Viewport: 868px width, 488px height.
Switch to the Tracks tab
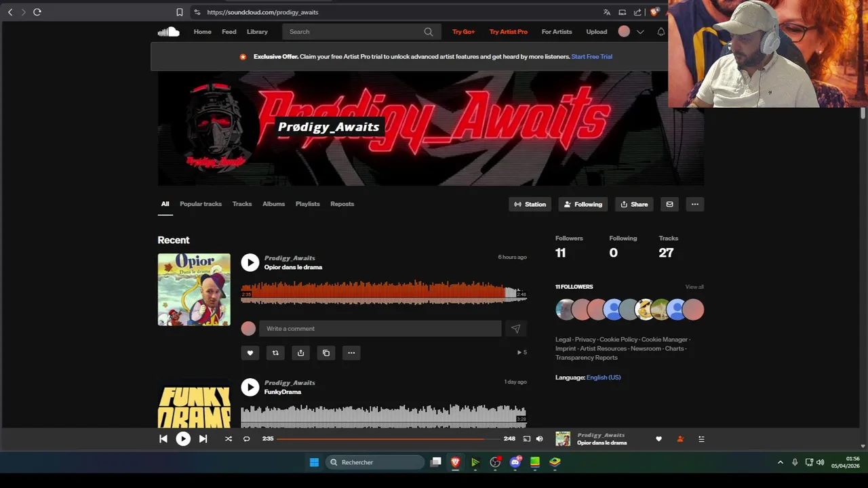[x=242, y=204]
